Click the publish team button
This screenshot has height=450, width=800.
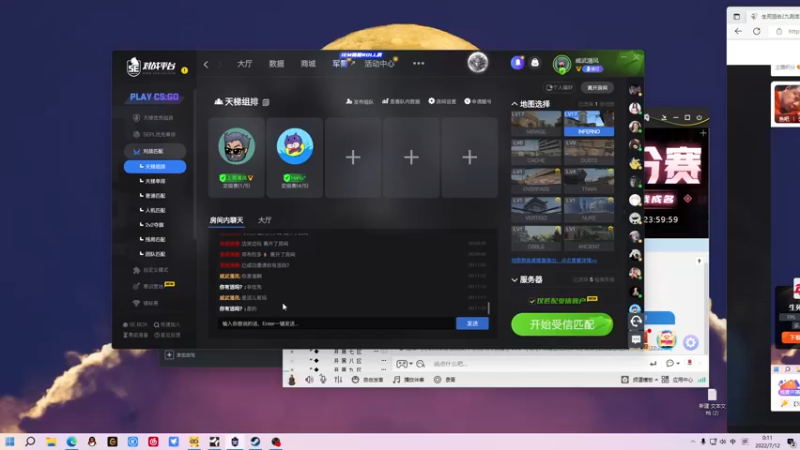[x=360, y=102]
